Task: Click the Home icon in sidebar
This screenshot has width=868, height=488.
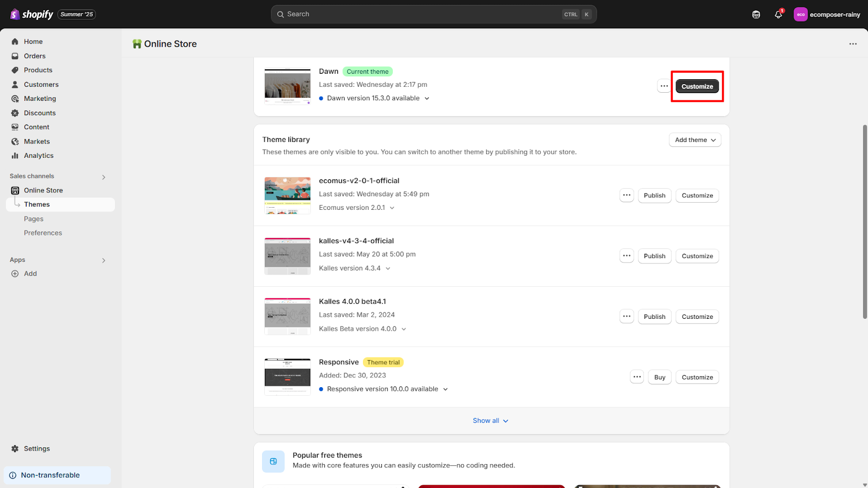Action: 15,42
